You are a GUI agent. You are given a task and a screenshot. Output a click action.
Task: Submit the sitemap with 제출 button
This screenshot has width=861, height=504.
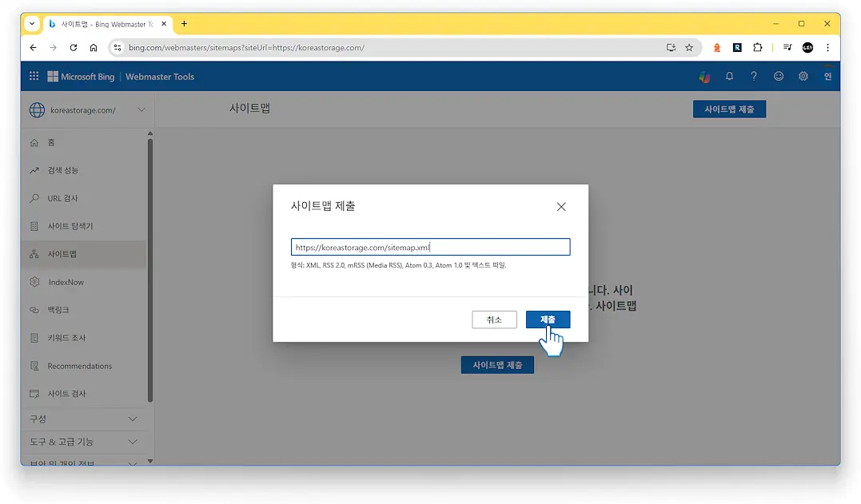[x=548, y=319]
